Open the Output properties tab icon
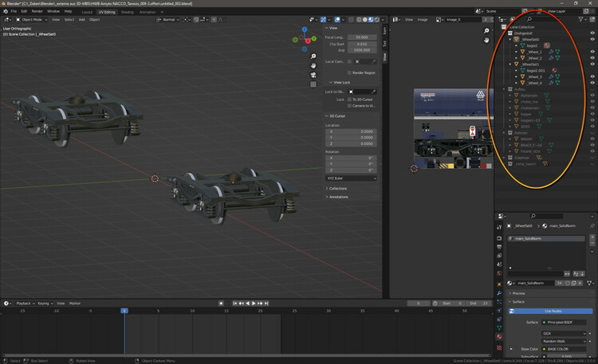 tap(499, 247)
